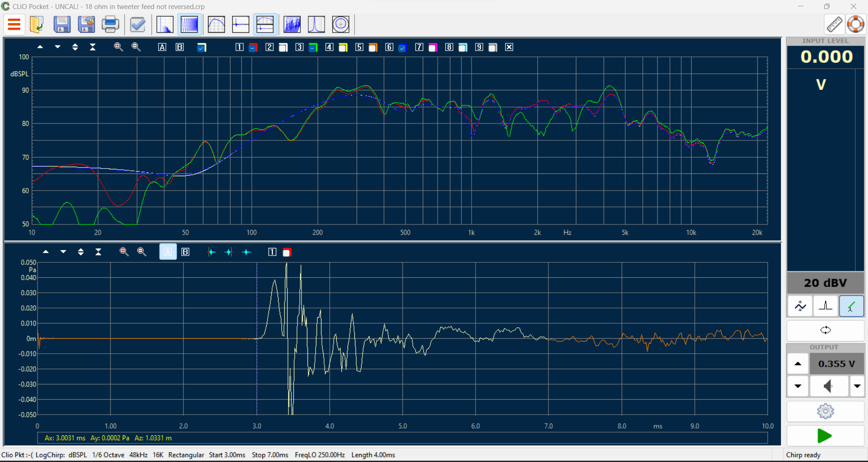Shift impulse graph scale down
The width and height of the screenshot is (868, 462).
pos(63,252)
